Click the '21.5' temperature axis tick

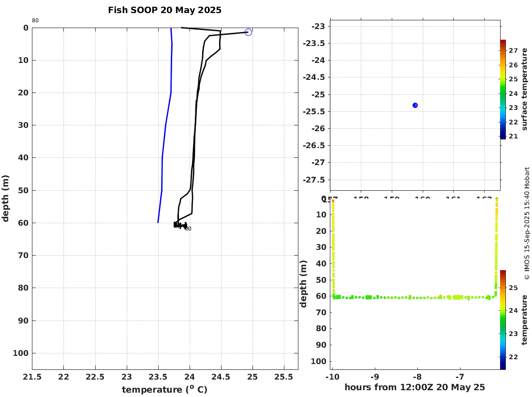click(x=32, y=377)
